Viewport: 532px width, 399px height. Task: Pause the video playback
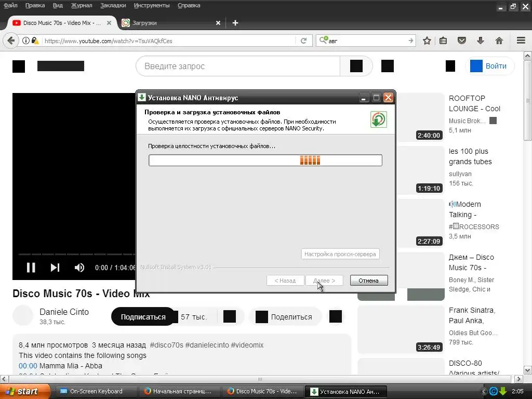click(31, 268)
